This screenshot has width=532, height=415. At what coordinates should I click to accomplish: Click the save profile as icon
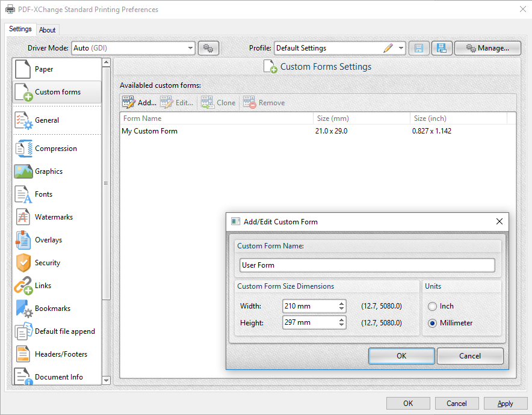(441, 48)
